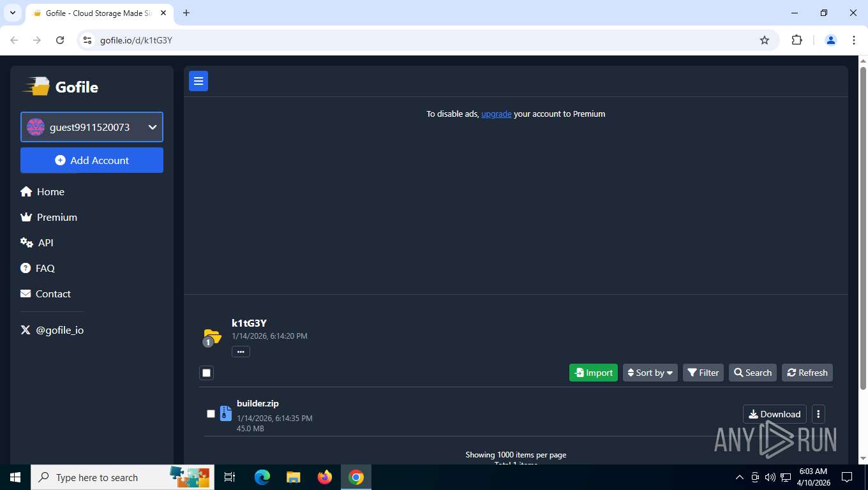Image resolution: width=868 pixels, height=490 pixels.
Task: Open Task View on taskbar
Action: [x=230, y=477]
